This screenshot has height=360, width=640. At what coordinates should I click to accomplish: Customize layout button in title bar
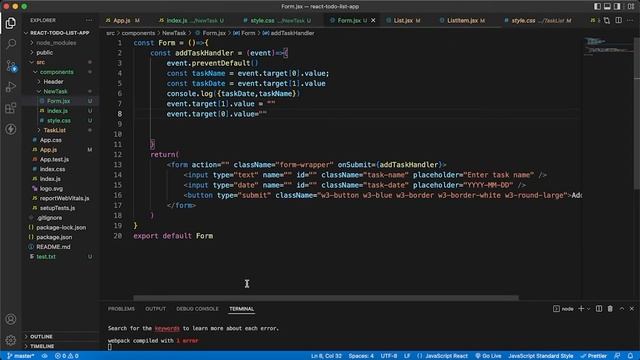tap(631, 7)
